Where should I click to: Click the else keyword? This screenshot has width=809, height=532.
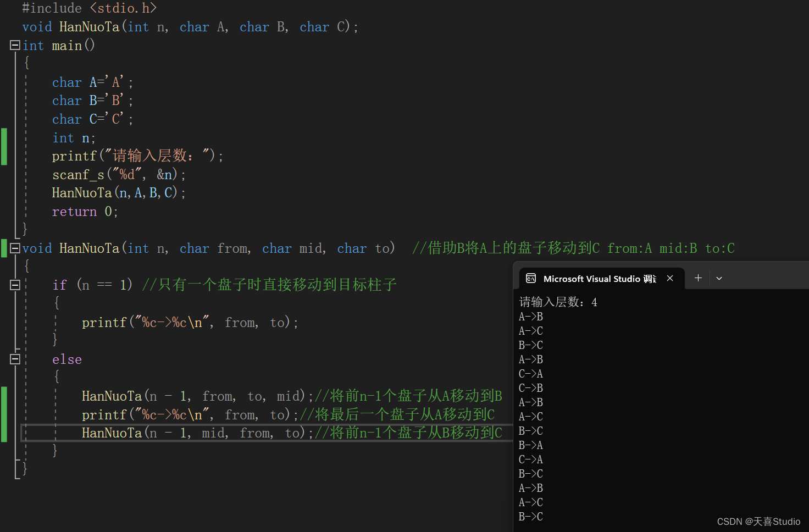[67, 359]
